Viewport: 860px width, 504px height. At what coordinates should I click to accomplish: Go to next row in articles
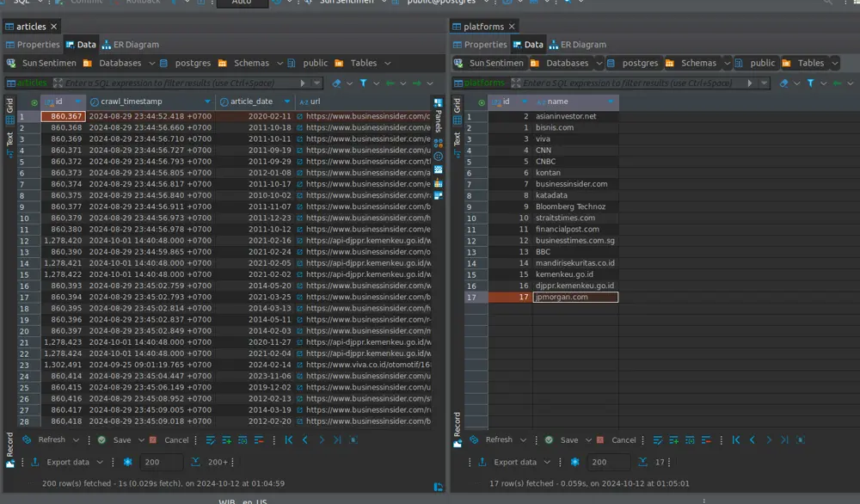pos(322,439)
